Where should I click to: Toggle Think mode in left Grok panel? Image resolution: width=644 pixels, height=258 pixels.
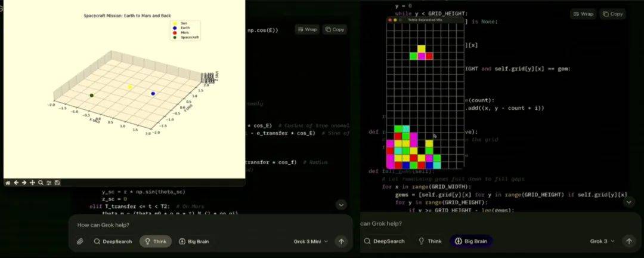[155, 241]
